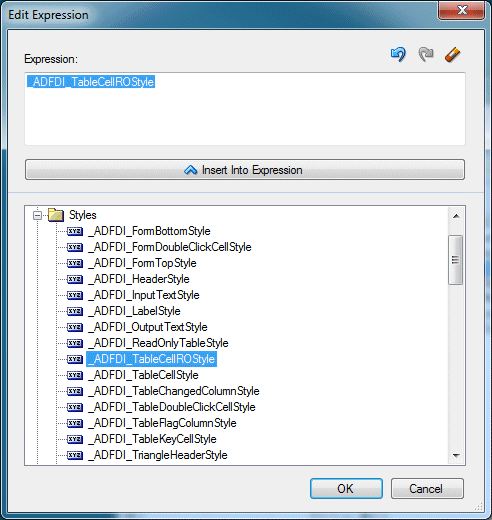Click the xyz icon beside _ADFDI_TableFlagColumnStyle
Image resolution: width=492 pixels, height=520 pixels.
(x=75, y=423)
